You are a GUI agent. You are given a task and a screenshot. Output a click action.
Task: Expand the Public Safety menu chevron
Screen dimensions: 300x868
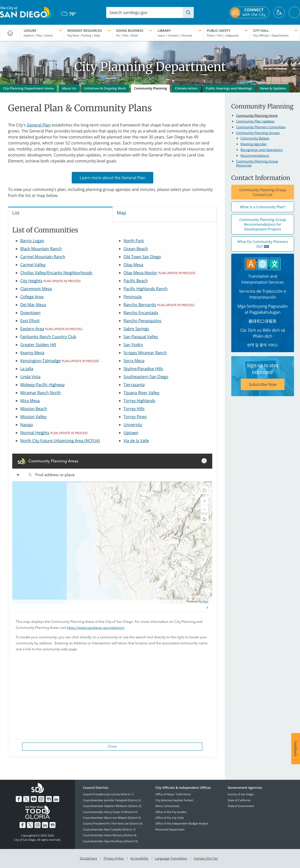246,30
